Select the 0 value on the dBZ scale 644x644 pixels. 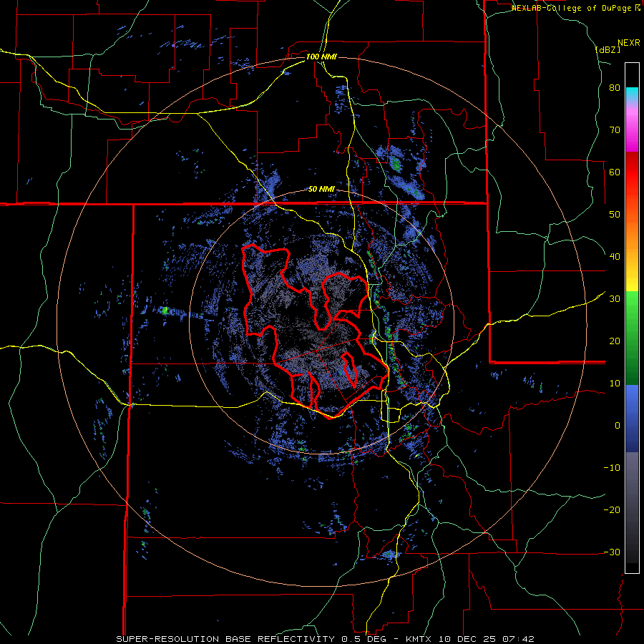pos(618,426)
